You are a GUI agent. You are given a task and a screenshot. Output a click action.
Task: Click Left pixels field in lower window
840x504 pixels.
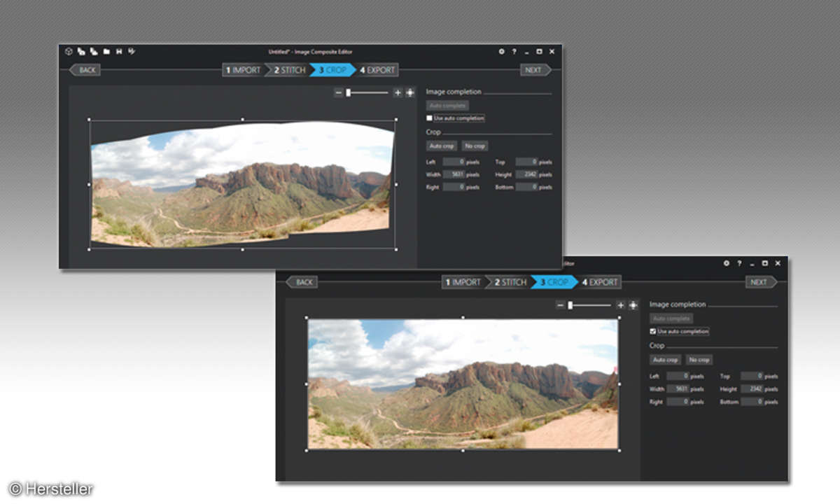click(678, 376)
